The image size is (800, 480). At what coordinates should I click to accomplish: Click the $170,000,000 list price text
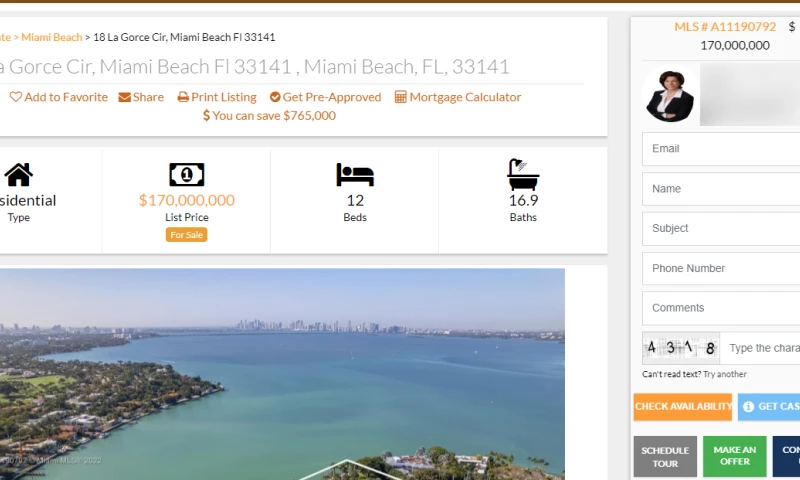[187, 200]
